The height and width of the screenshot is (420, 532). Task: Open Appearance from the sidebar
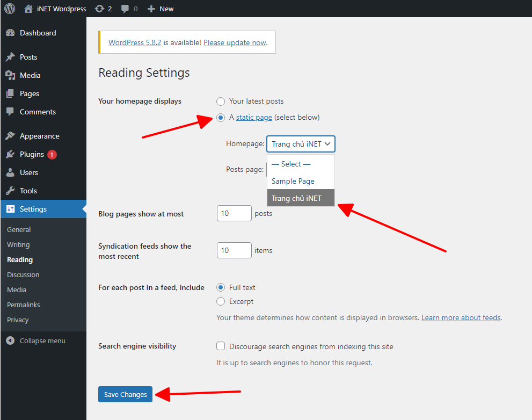pos(39,136)
